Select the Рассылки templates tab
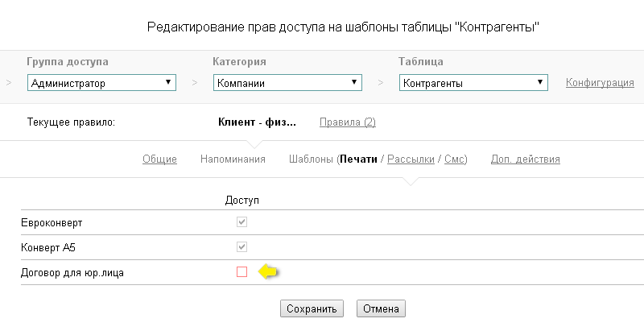The height and width of the screenshot is (331, 644). point(411,159)
